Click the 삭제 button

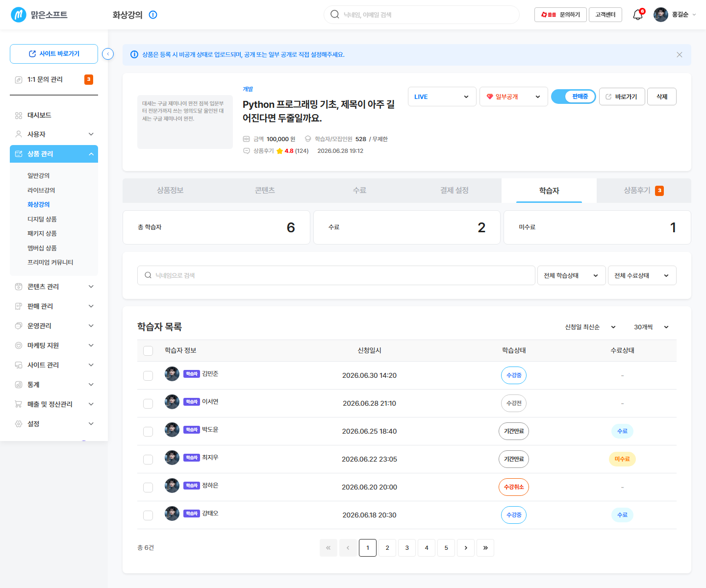[662, 97]
